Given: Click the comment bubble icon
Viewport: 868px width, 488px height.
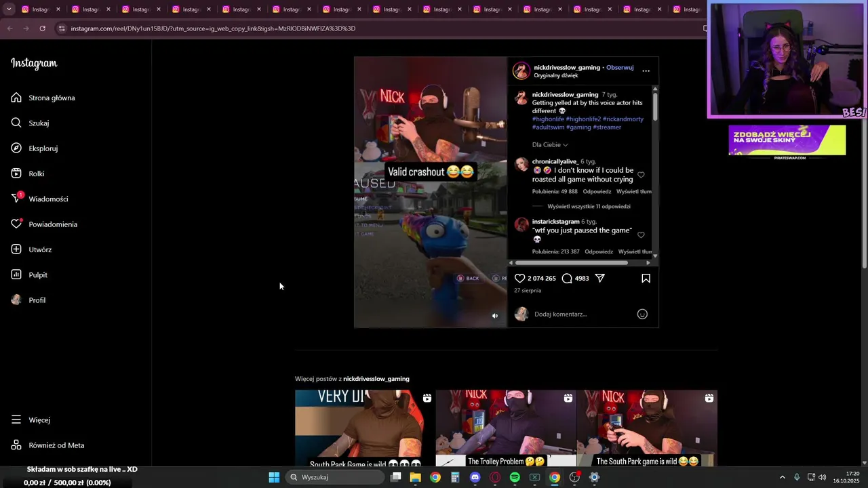Looking at the screenshot, I should (568, 278).
